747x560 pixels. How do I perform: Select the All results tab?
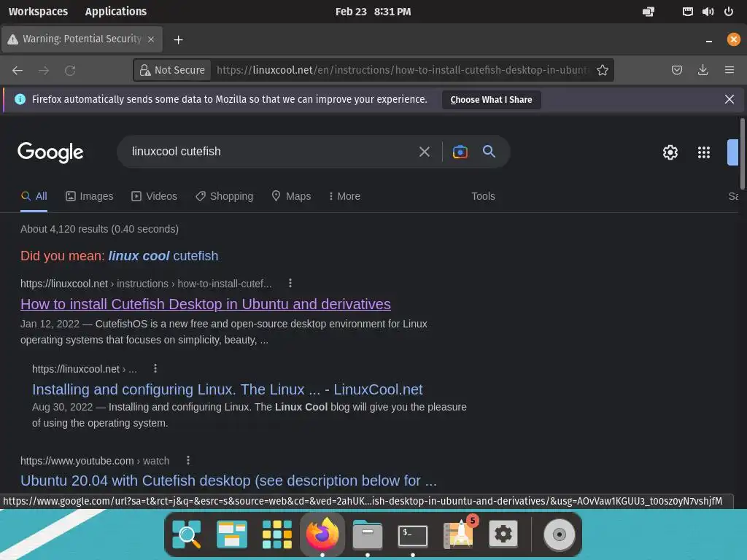coord(34,196)
